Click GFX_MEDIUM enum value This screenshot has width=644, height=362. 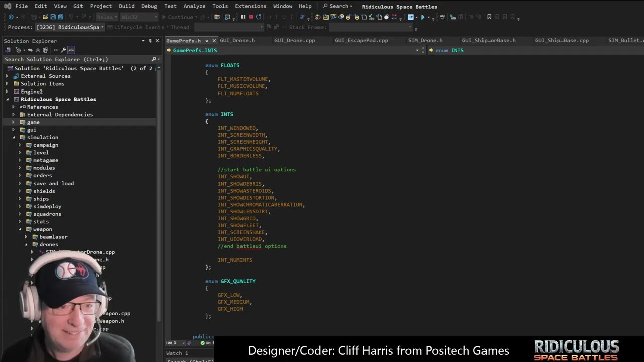coord(234,302)
